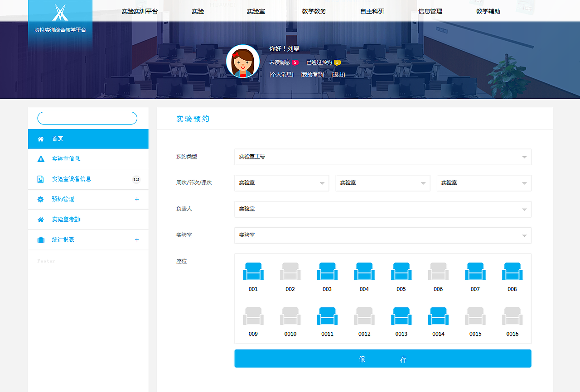
Task: Click the house icon for 实验室考勤
Action: pos(41,220)
